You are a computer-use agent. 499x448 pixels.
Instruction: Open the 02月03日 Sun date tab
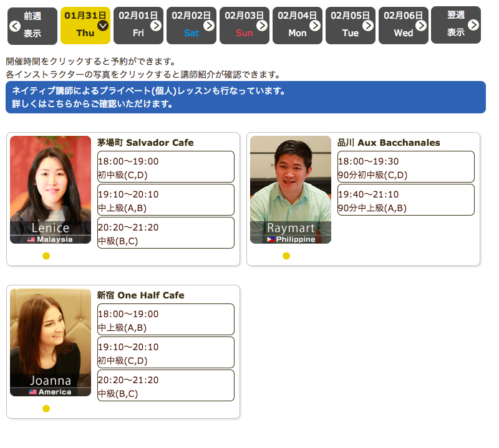(x=244, y=26)
